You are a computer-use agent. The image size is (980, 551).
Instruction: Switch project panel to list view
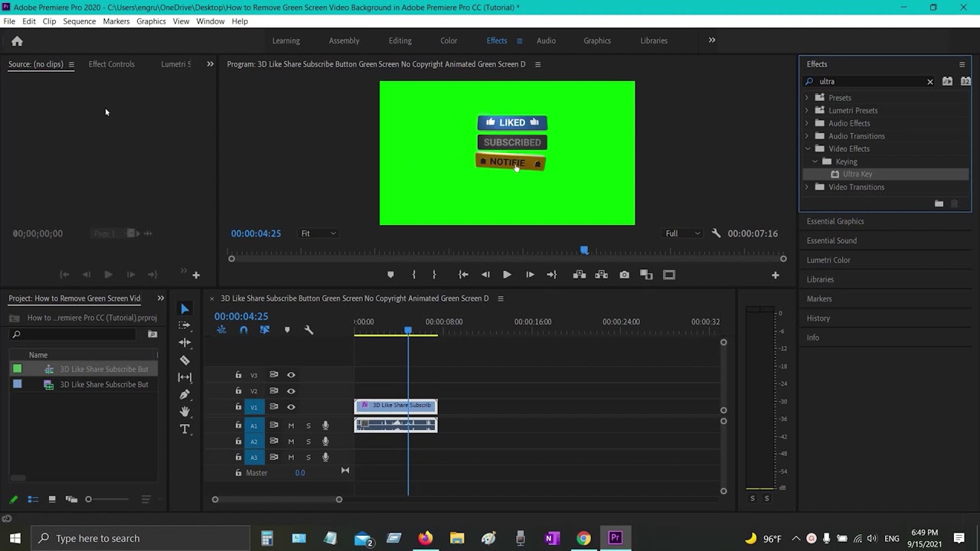pos(33,500)
